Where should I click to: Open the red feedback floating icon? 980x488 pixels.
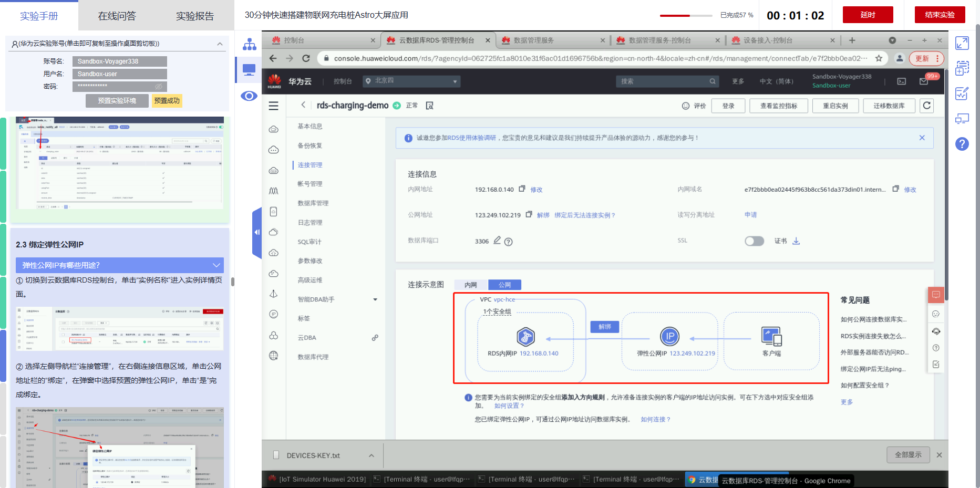[x=936, y=295]
